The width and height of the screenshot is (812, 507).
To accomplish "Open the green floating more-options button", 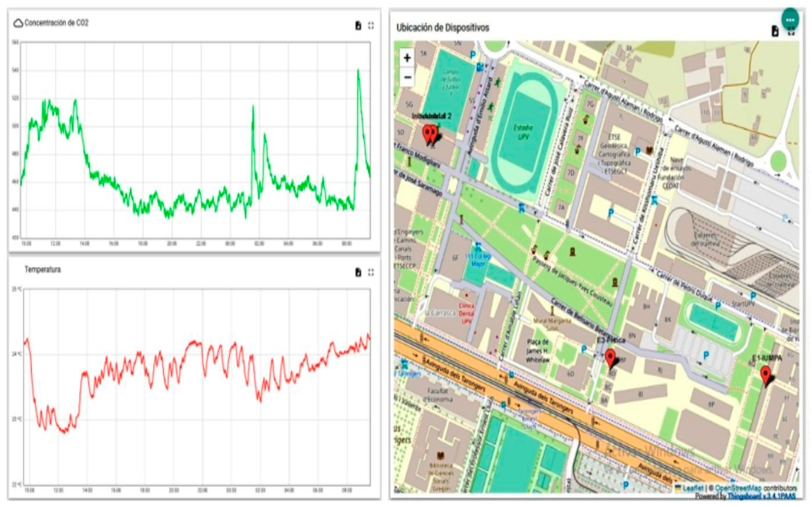I will pos(790,20).
